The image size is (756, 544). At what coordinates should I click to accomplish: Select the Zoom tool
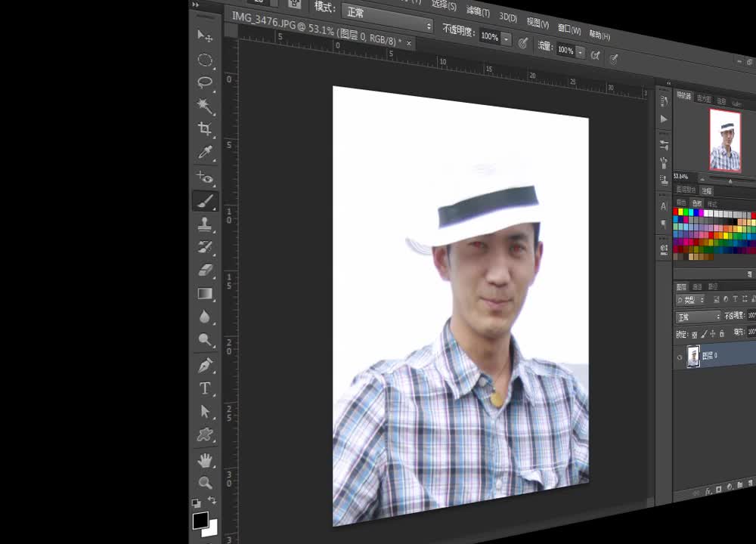pos(205,483)
